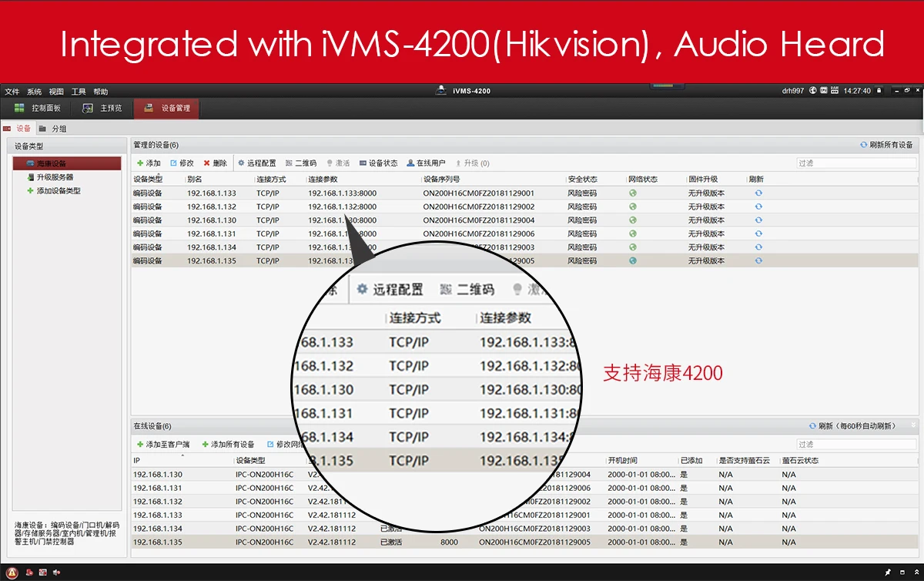This screenshot has width=924, height=581.
Task: Click refresh icon for device 192.168.1.135
Action: tap(758, 260)
